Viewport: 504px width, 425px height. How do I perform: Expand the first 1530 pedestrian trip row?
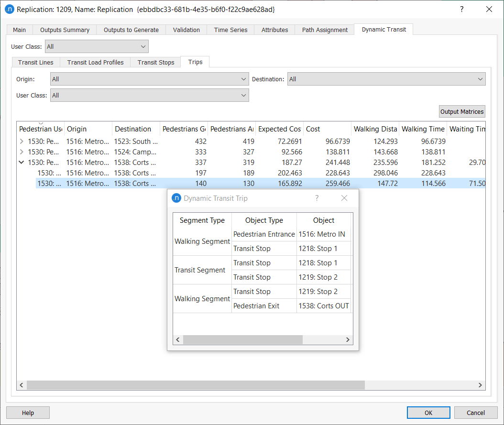tap(22, 141)
